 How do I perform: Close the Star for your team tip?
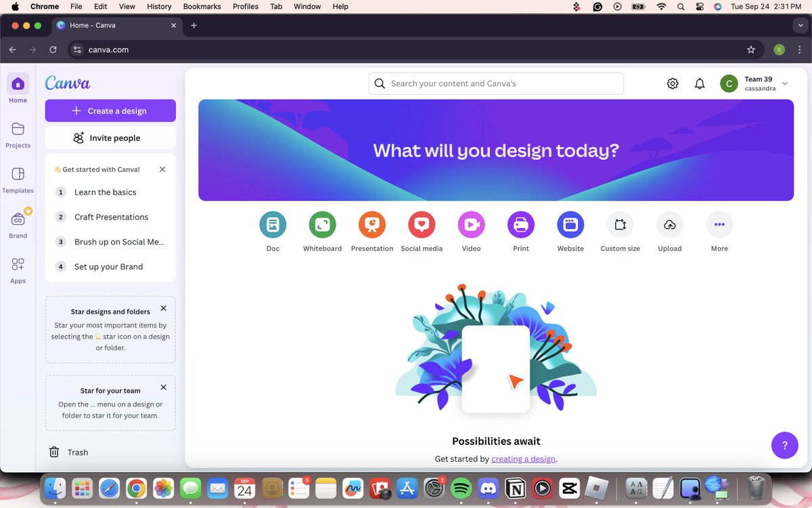tap(163, 387)
